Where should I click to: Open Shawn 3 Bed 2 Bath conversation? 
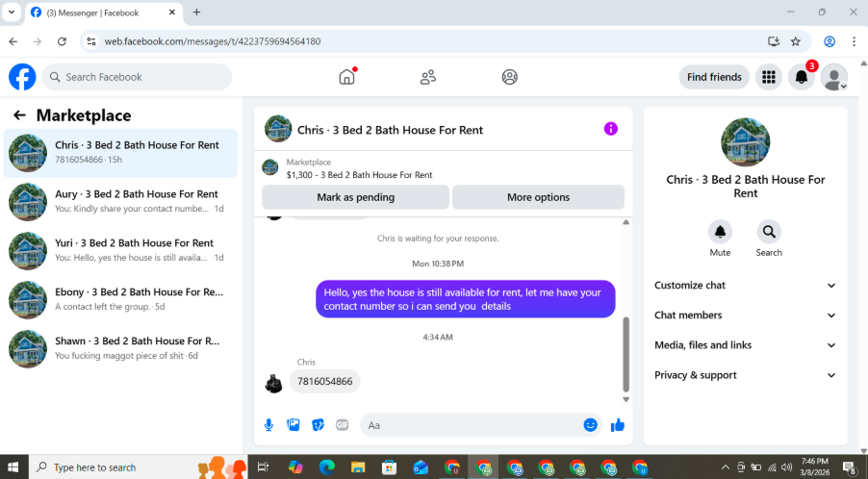pyautogui.click(x=120, y=348)
